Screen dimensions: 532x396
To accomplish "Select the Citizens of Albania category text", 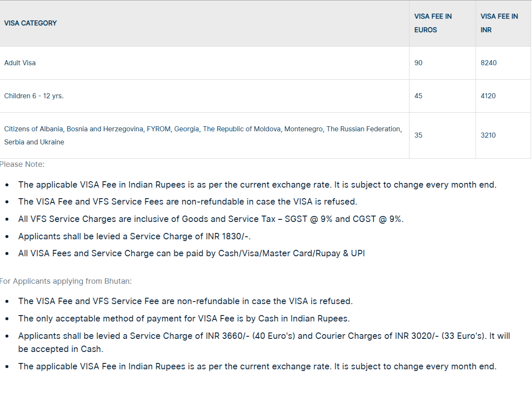I will (x=203, y=136).
